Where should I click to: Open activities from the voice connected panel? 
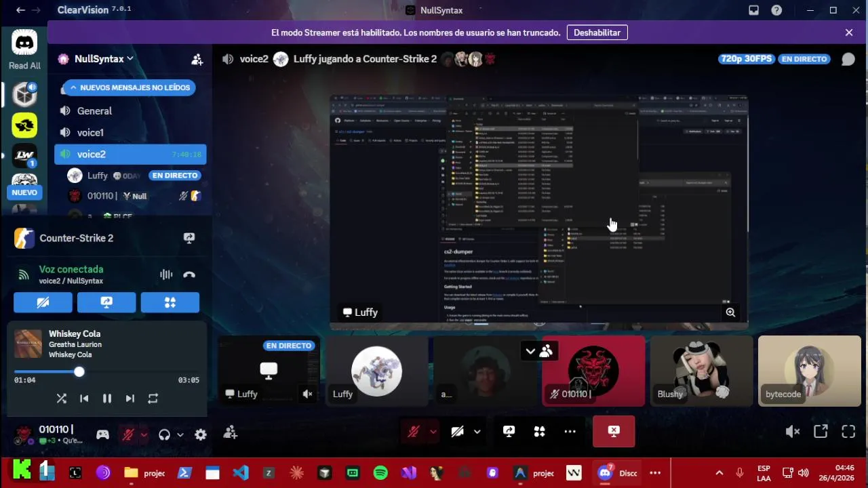(170, 303)
